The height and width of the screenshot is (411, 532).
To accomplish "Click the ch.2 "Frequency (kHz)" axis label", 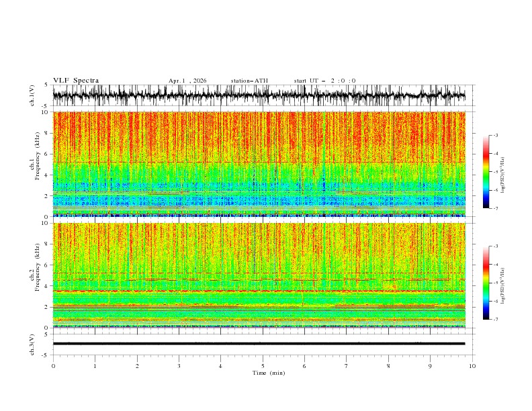I will click(x=38, y=267).
